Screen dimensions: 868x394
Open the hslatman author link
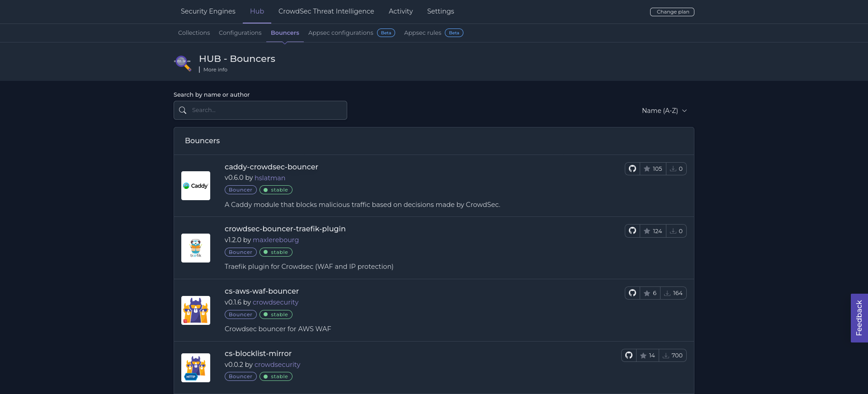(270, 178)
